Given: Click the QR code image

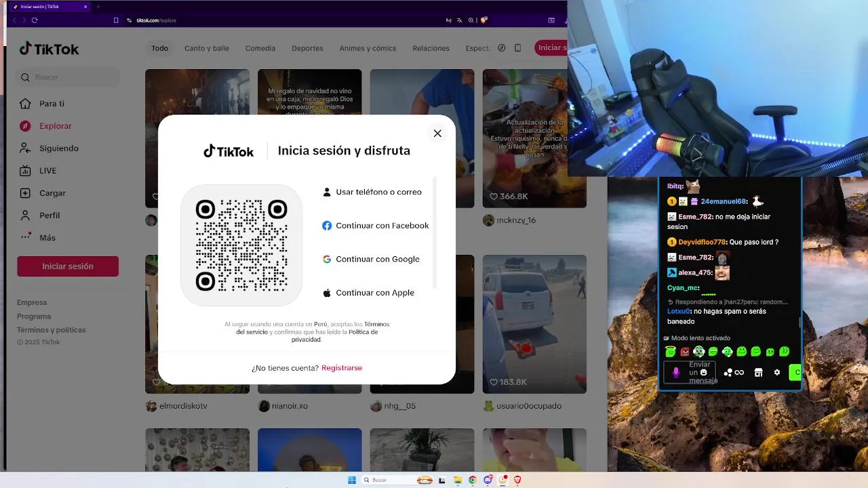Looking at the screenshot, I should coord(241,245).
